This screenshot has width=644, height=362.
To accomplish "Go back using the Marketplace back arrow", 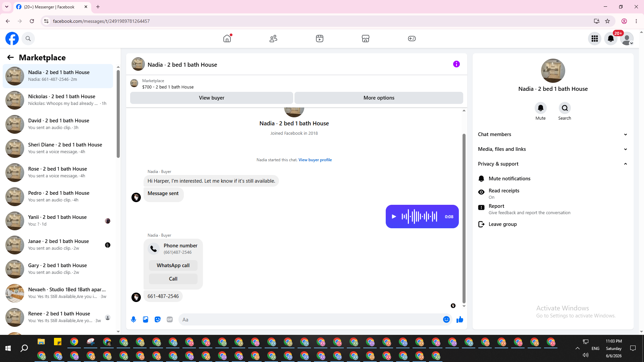I will pos(10,57).
